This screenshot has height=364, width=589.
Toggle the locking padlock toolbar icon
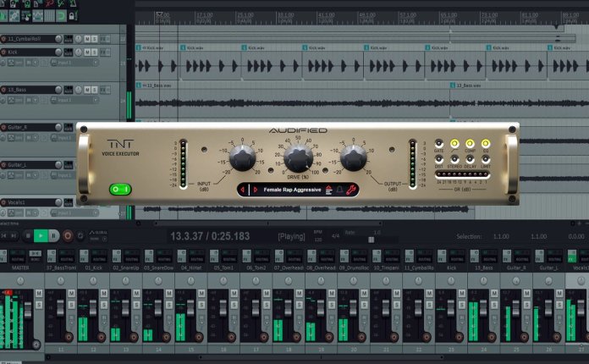click(73, 16)
